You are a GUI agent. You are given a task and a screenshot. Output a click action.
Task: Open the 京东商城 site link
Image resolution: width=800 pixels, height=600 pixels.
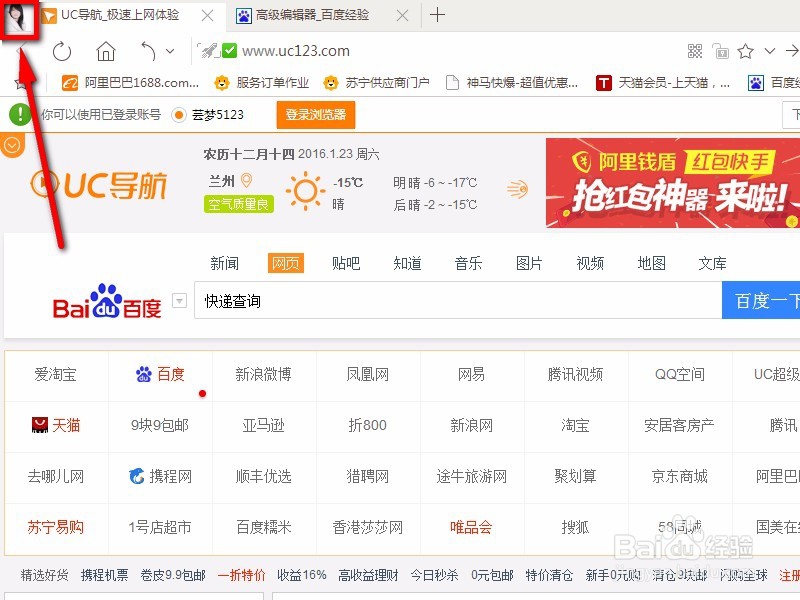[x=679, y=477]
